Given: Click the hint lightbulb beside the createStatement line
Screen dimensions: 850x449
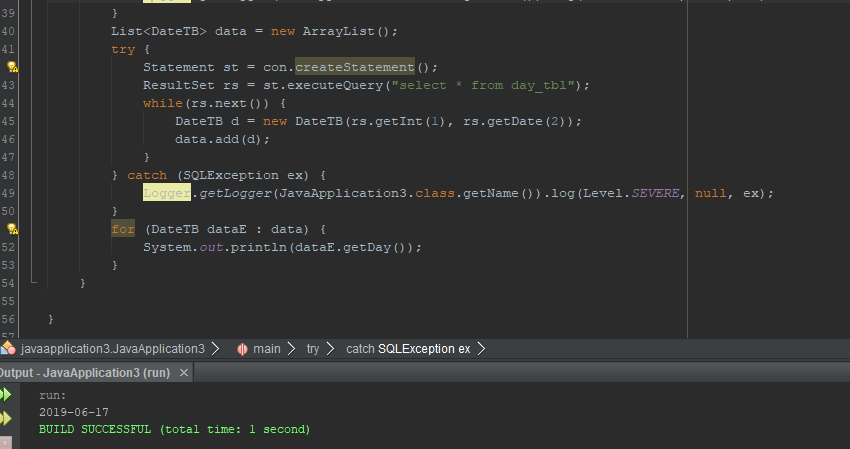Looking at the screenshot, I should [x=12, y=67].
